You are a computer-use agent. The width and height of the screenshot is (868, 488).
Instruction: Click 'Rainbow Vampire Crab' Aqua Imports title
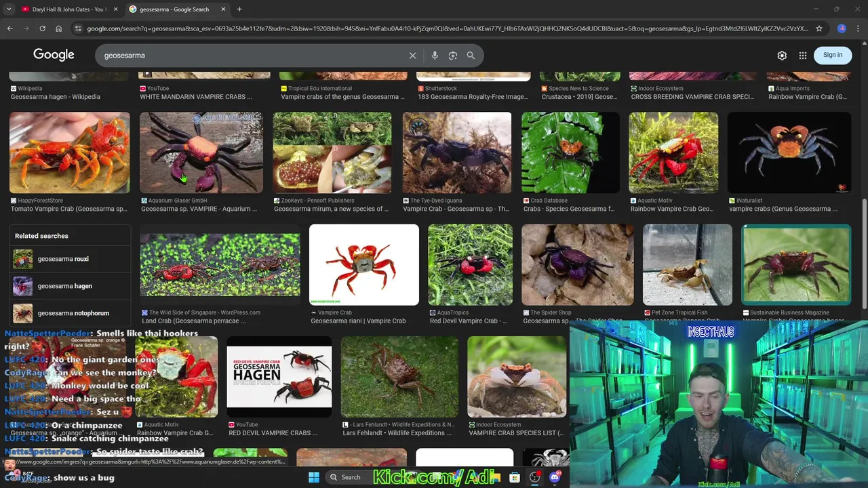808,97
